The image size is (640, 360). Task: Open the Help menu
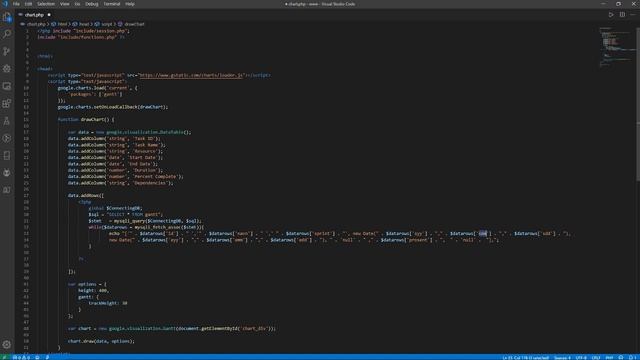[x=130, y=4]
